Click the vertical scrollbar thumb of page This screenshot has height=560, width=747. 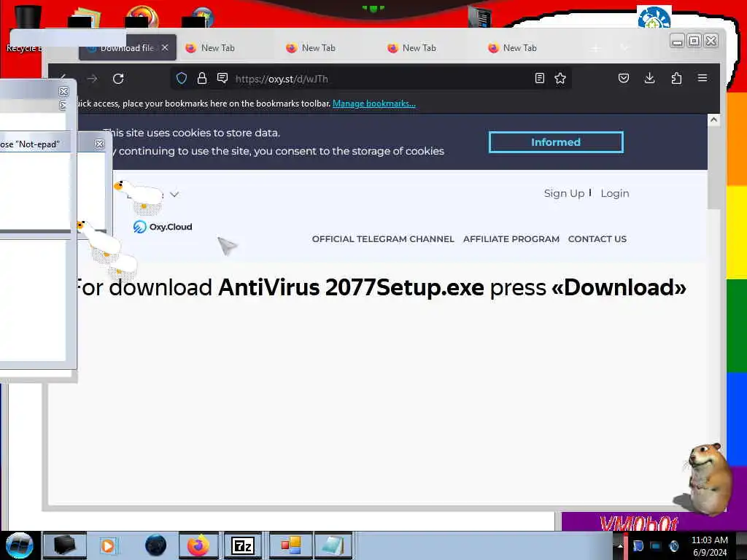(713, 168)
